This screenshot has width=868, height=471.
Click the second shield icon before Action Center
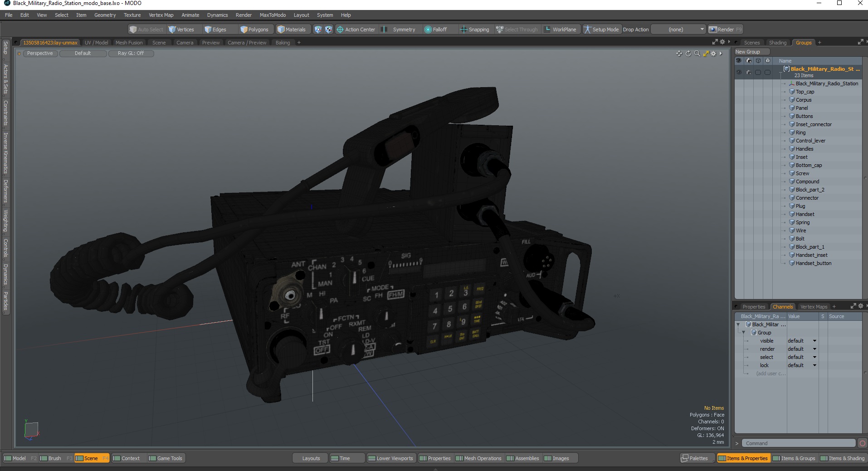tap(328, 29)
